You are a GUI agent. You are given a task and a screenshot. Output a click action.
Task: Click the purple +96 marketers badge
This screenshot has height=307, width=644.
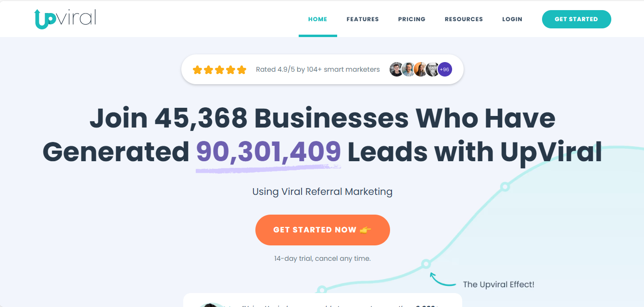pyautogui.click(x=444, y=69)
